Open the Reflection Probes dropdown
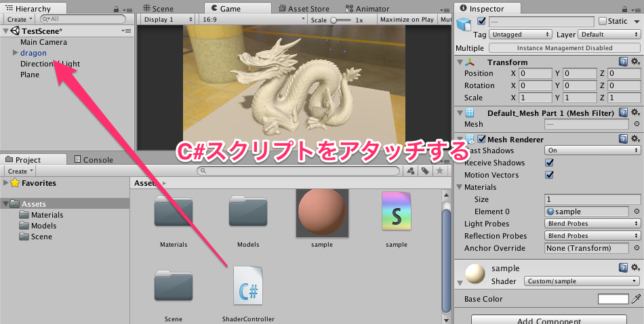644x324 pixels. coord(592,236)
